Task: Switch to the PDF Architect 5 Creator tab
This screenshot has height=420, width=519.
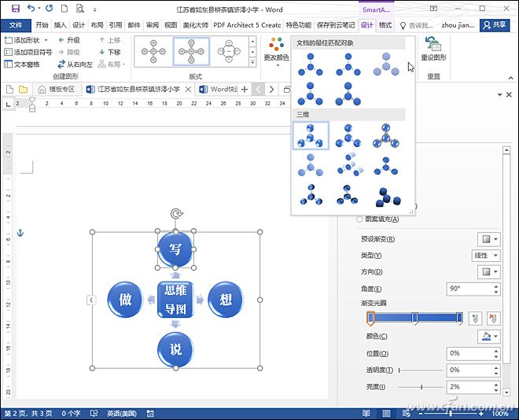Action: click(247, 25)
